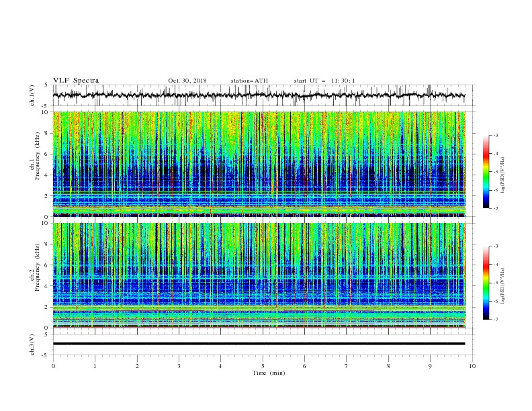Screen dimensions: 532x411
Task: Click the time axis tick label "4"
Action: 220,366
